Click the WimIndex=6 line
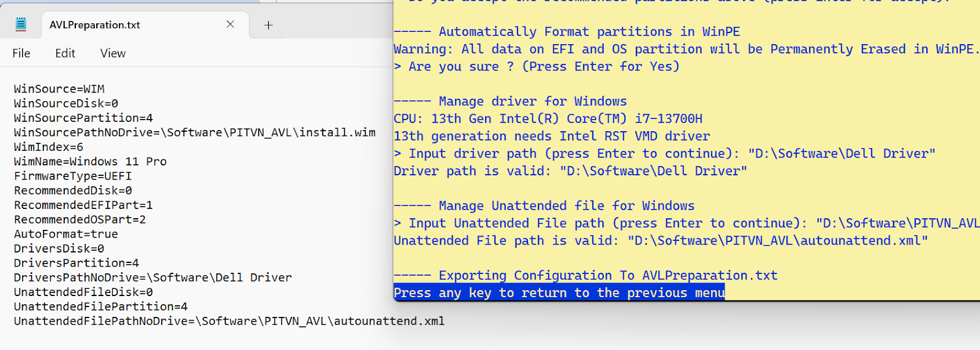 49,147
